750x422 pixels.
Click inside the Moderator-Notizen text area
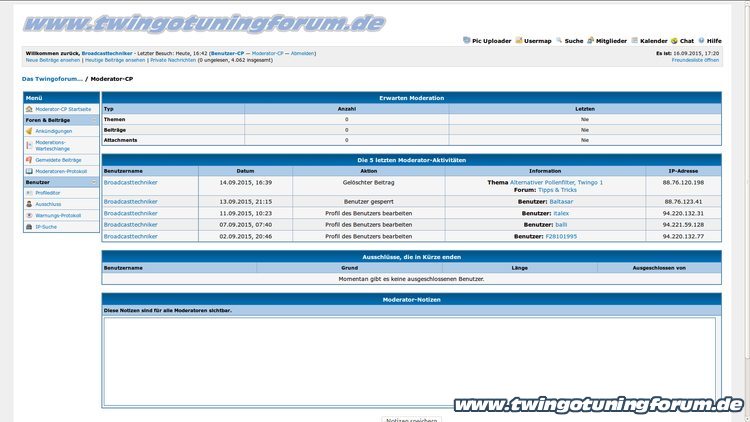point(410,360)
